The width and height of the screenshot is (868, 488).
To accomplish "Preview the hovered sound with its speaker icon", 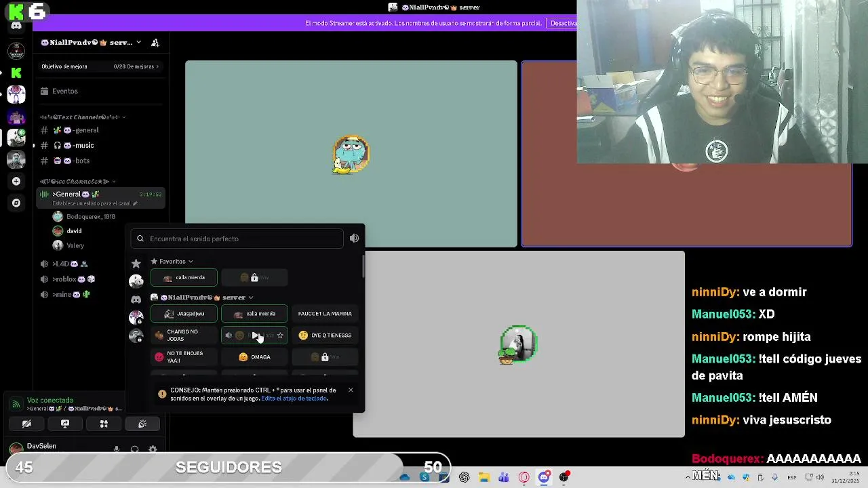I will [x=229, y=335].
